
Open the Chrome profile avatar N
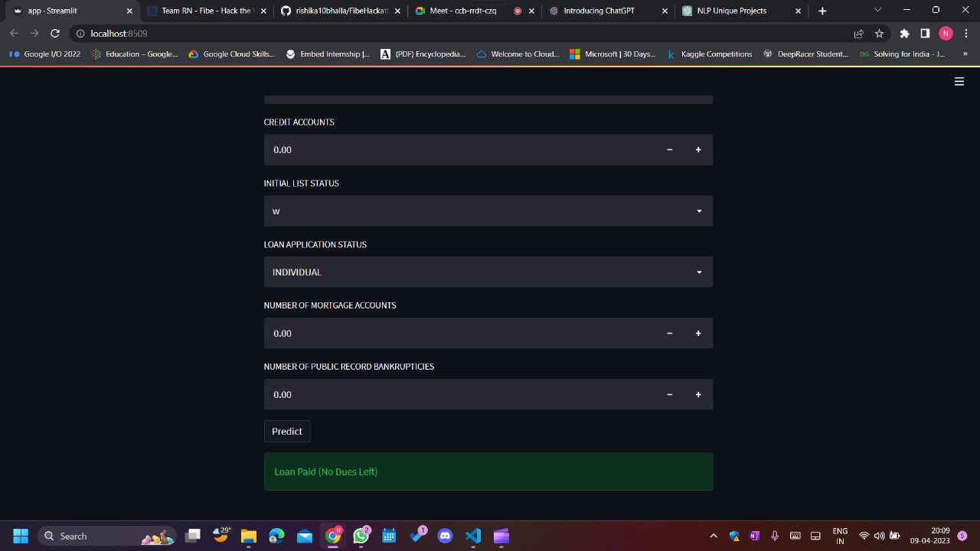point(946,34)
